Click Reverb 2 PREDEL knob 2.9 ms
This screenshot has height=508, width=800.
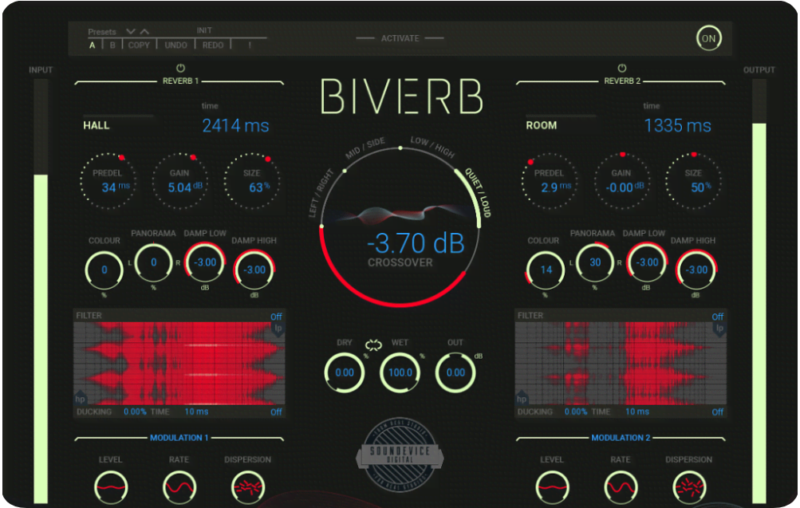tap(549, 181)
